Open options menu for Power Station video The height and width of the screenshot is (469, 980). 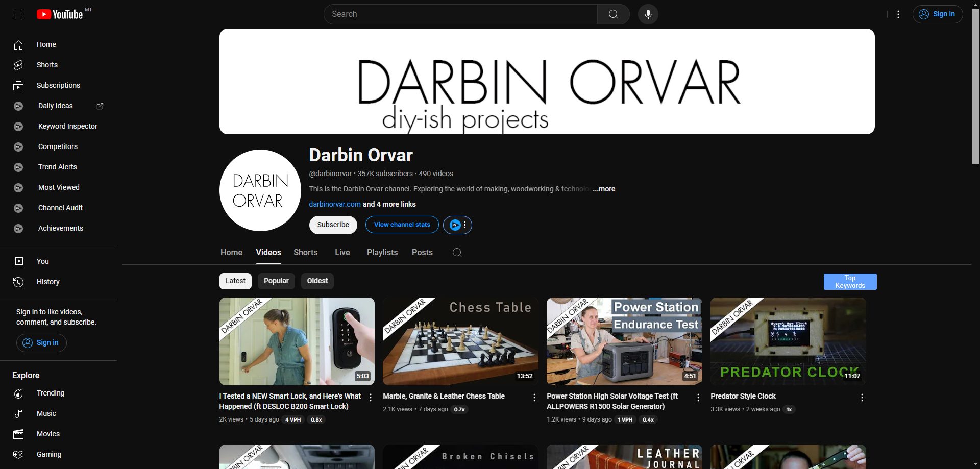(x=698, y=398)
